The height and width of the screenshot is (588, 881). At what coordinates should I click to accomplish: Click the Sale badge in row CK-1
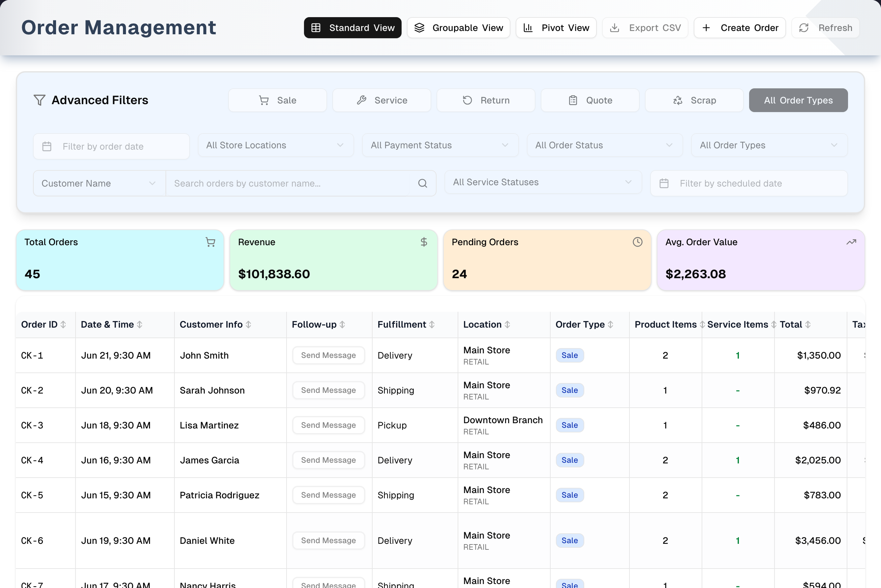pos(570,355)
